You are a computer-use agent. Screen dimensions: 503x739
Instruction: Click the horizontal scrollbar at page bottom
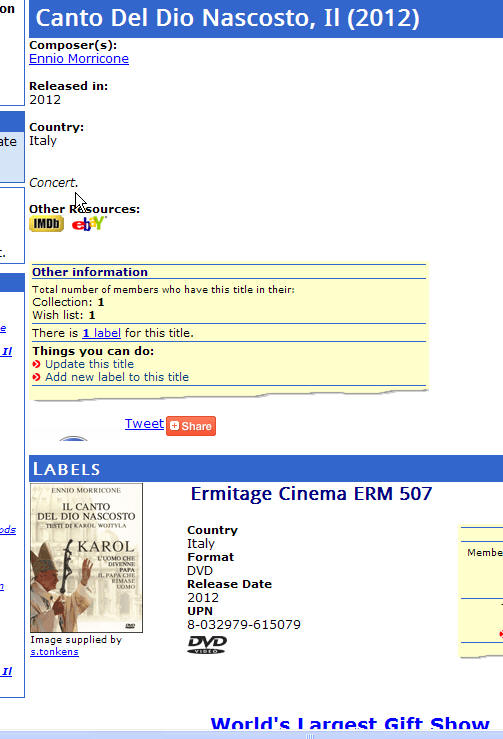251,735
